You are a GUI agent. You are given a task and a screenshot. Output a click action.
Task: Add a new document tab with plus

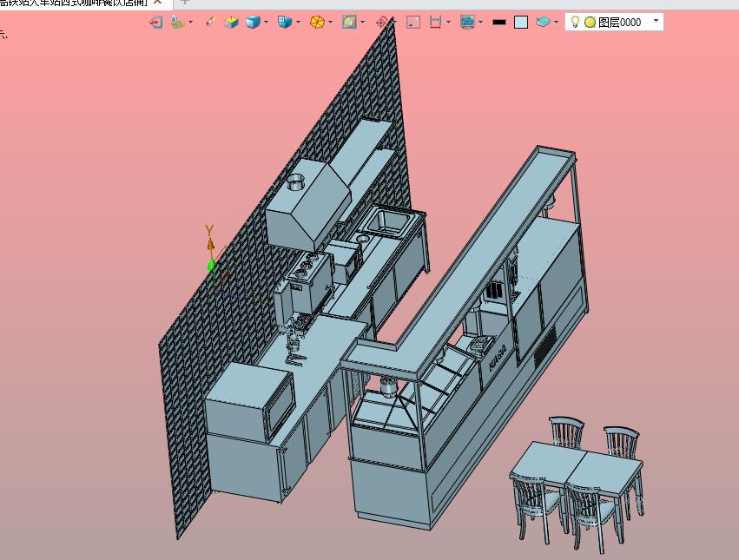coord(185,3)
